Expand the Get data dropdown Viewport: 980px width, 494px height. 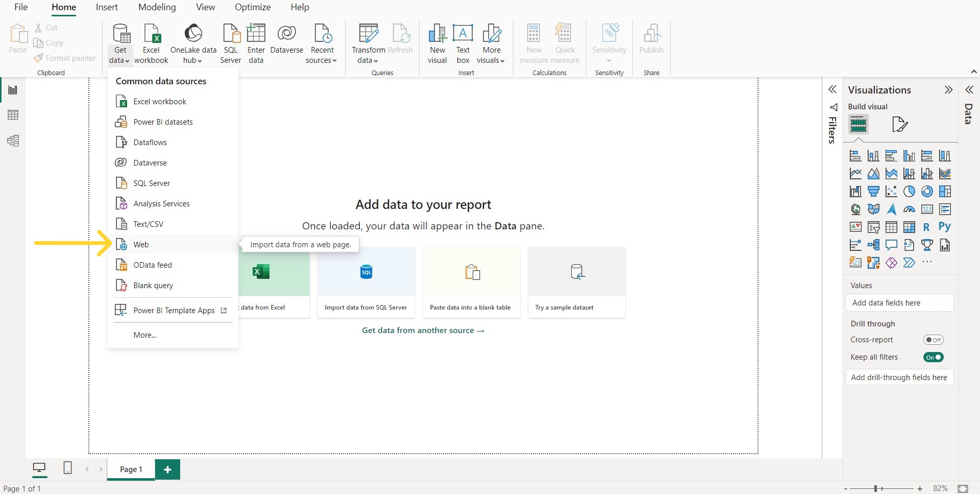[x=120, y=55]
